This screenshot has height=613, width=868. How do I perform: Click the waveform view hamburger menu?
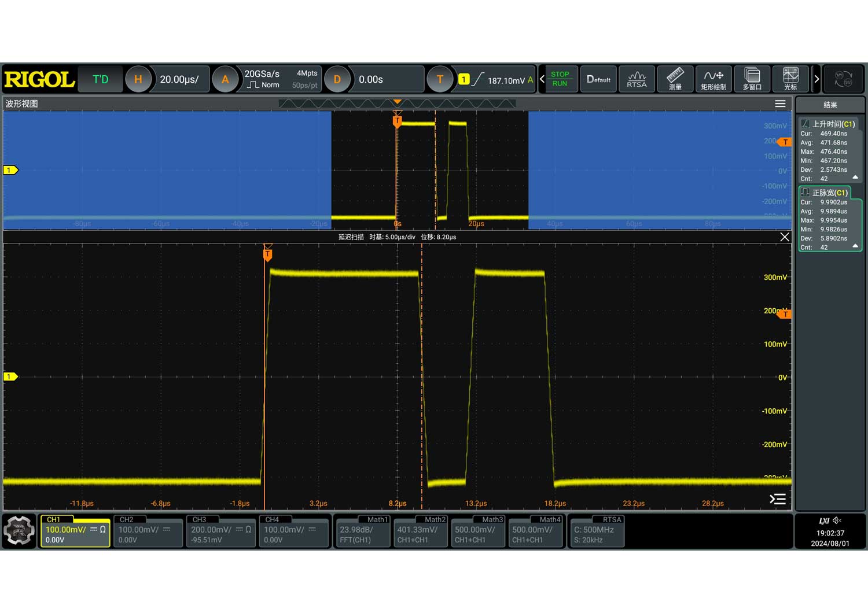point(780,104)
